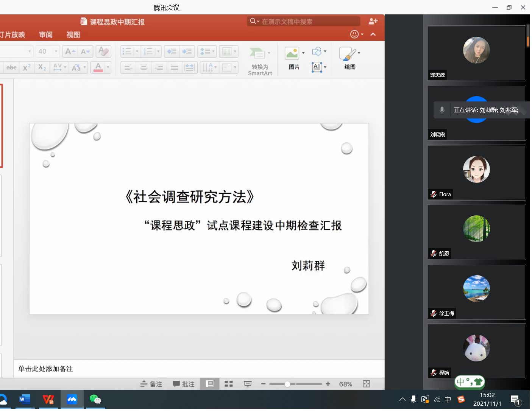The width and height of the screenshot is (532, 411).
Task: Toggle strikethrough text formatting
Action: pos(11,67)
